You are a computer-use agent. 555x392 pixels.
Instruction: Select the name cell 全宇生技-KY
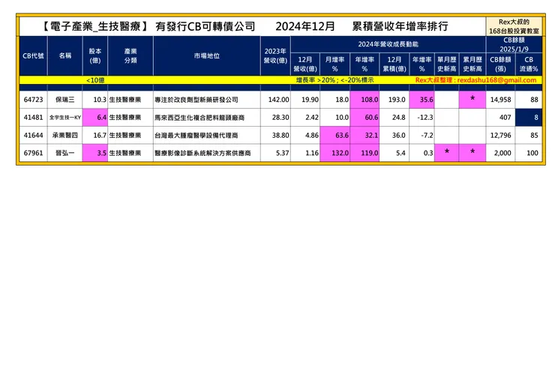click(x=65, y=118)
